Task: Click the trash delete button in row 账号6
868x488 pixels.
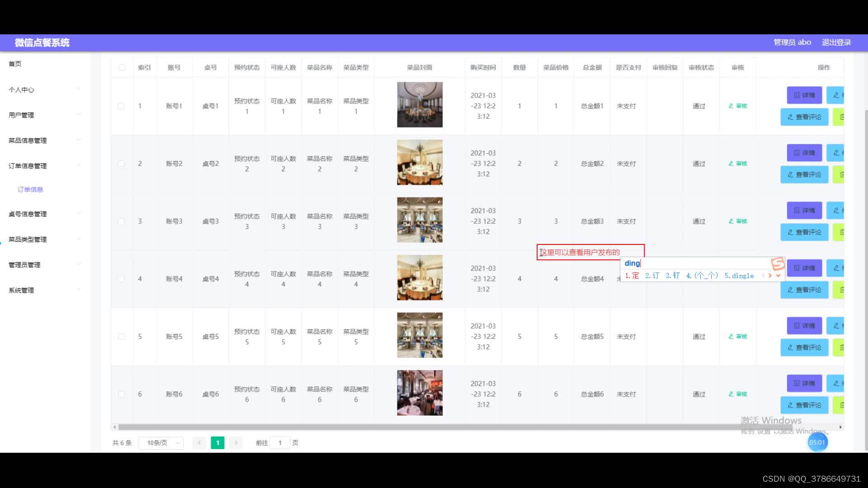Action: click(839, 405)
